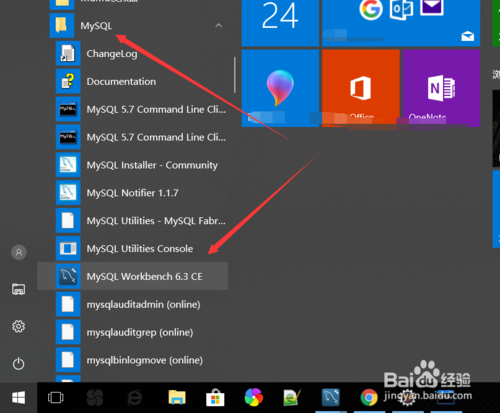Collapse the MySQL folder chevron
500x413 pixels.
[x=219, y=25]
